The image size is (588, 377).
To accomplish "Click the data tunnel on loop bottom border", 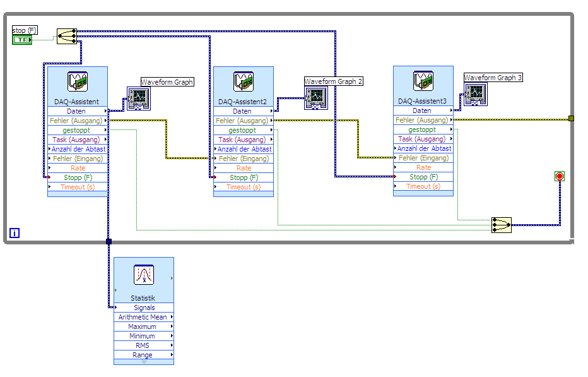I will pos(109,241).
